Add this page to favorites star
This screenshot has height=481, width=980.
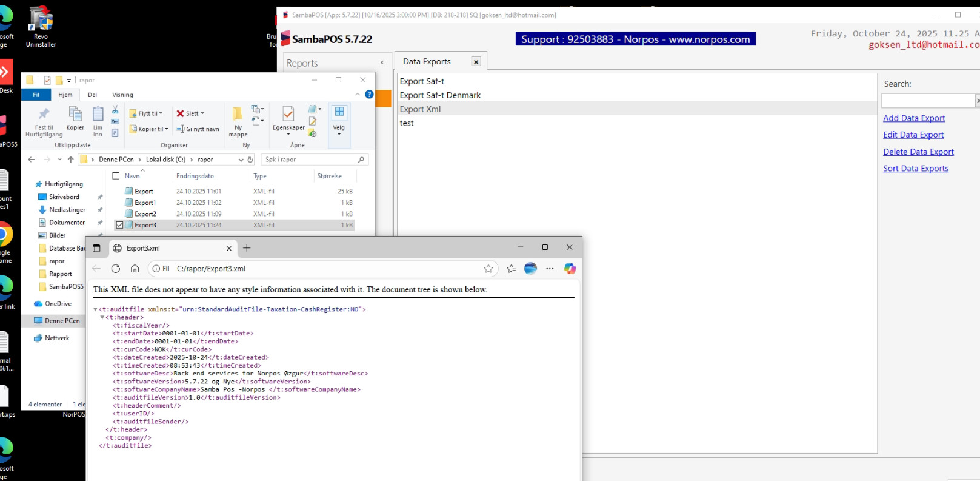[488, 269]
